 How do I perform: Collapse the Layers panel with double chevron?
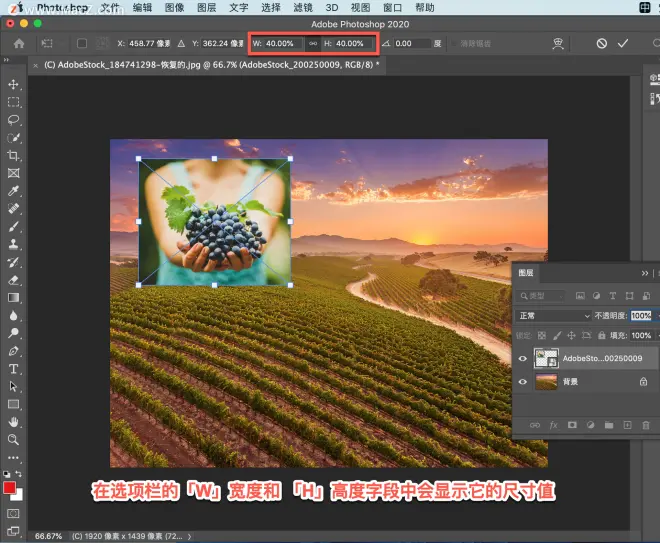tap(644, 273)
